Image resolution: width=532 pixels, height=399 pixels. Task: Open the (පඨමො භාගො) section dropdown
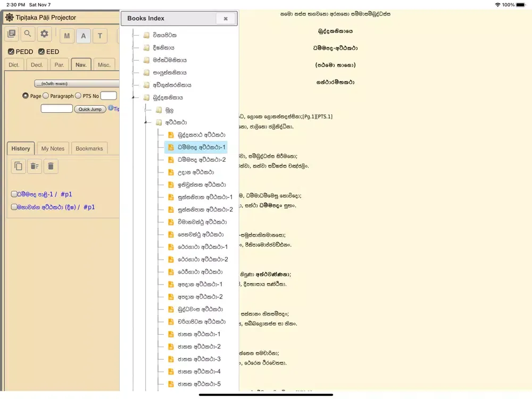77,84
